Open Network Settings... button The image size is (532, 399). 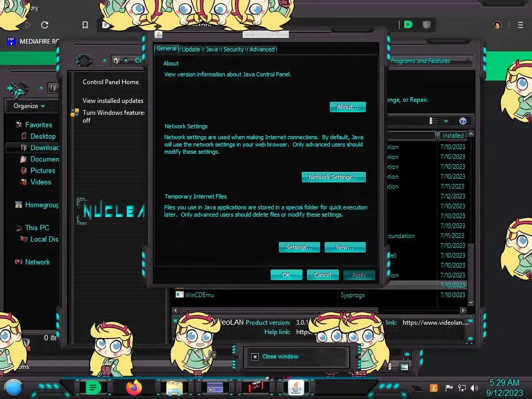tap(334, 177)
